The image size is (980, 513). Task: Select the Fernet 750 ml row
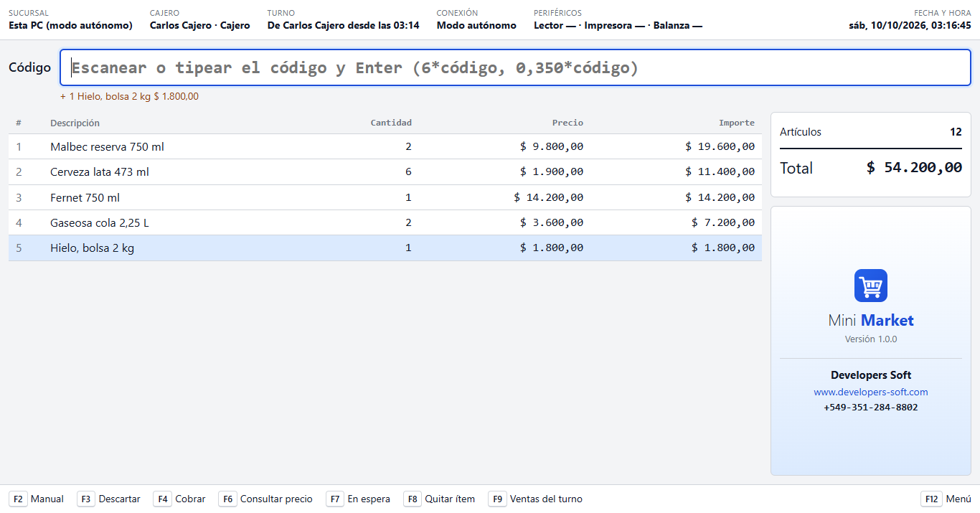coord(385,197)
